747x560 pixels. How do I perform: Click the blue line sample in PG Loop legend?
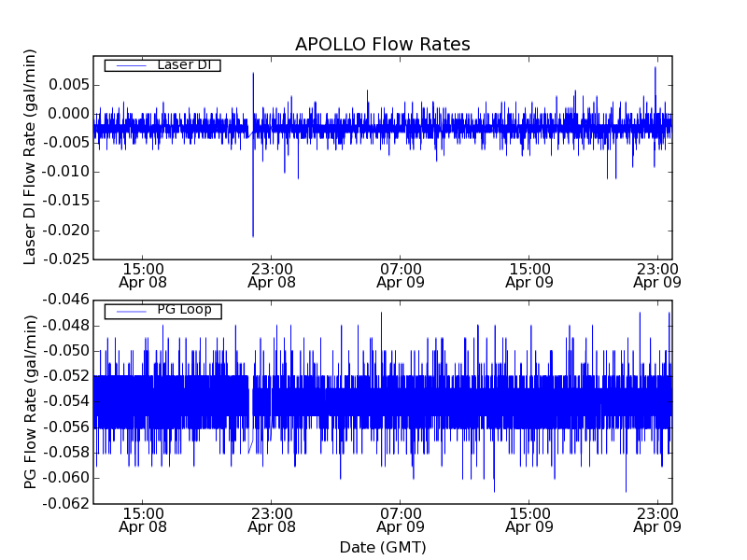pyautogui.click(x=131, y=312)
